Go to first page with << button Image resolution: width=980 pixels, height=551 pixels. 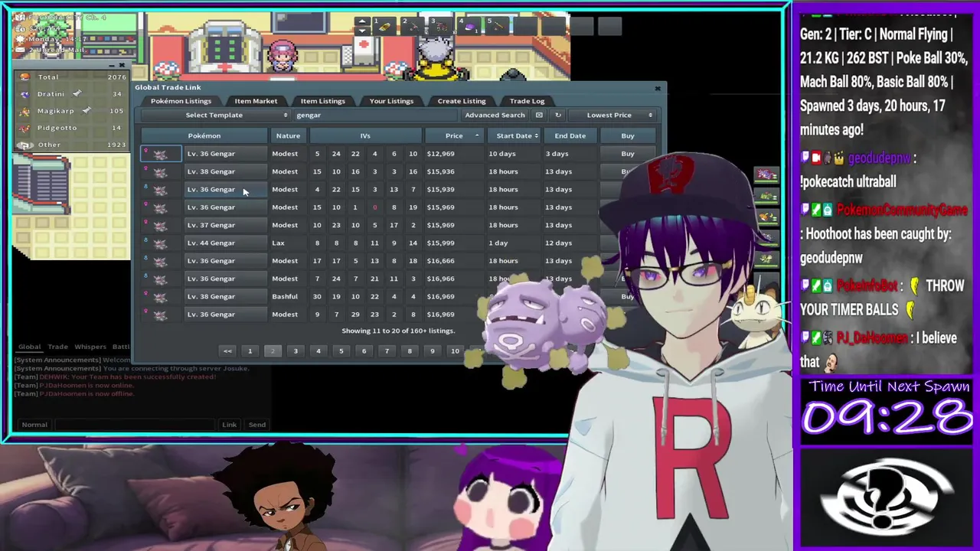227,351
